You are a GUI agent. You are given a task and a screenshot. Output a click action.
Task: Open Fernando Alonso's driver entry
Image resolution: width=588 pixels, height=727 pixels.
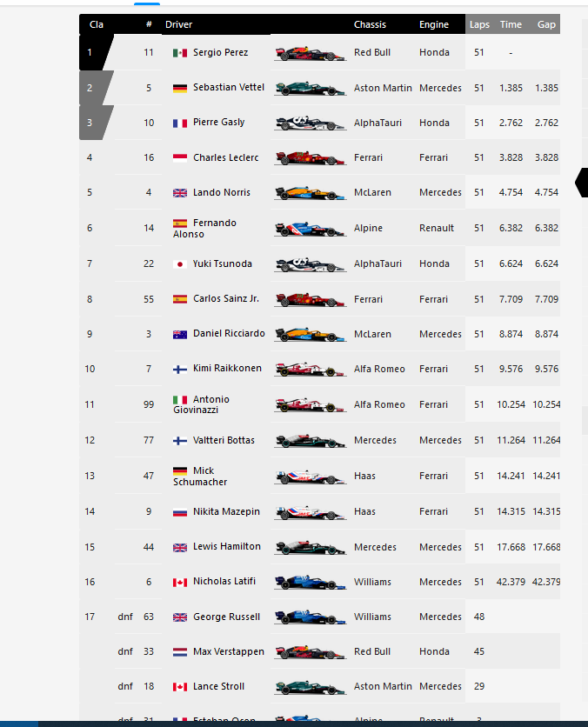coord(217,228)
